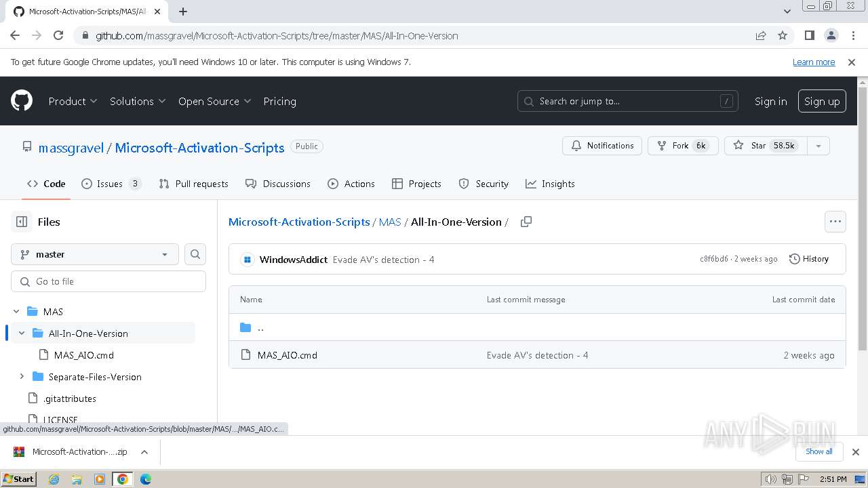Collapse the All-In-One-Version folder in tree

(22, 333)
